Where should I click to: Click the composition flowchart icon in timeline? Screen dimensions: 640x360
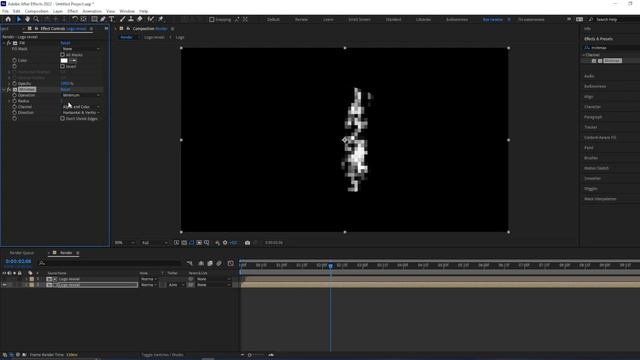click(x=190, y=263)
